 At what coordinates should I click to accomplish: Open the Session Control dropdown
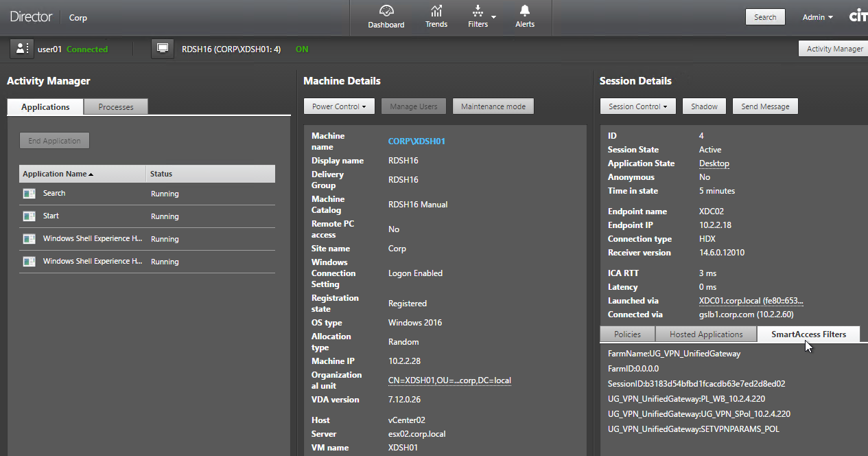point(637,106)
